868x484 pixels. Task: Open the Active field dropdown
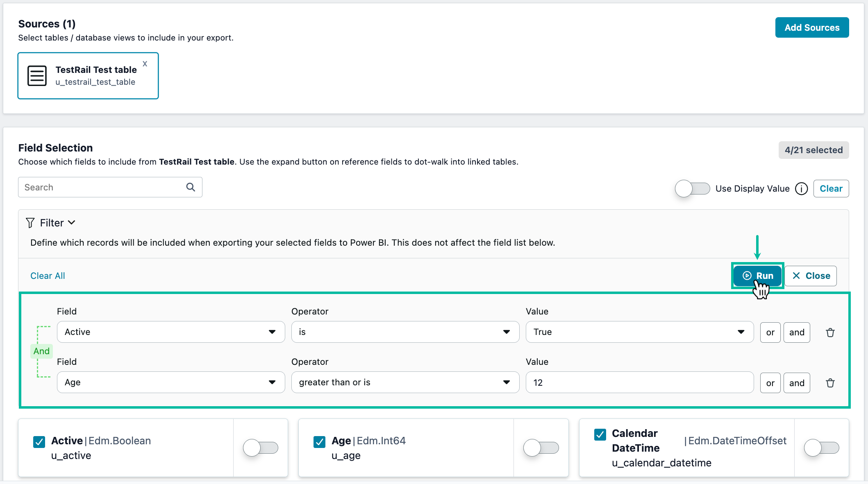click(171, 332)
